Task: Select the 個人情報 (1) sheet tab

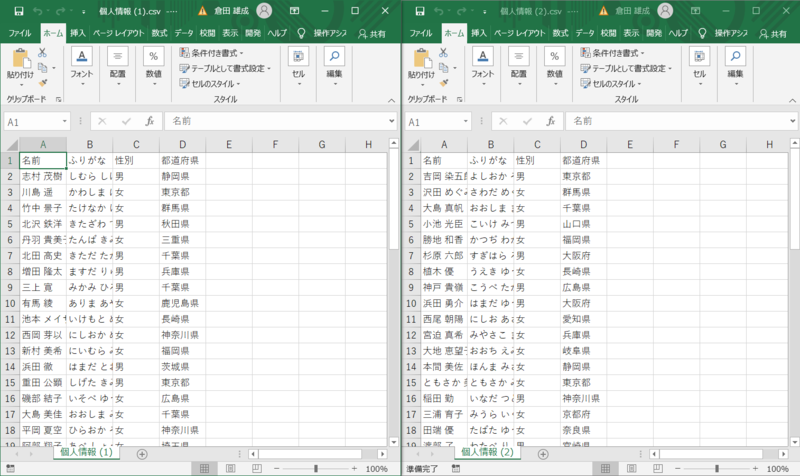Action: pyautogui.click(x=86, y=452)
